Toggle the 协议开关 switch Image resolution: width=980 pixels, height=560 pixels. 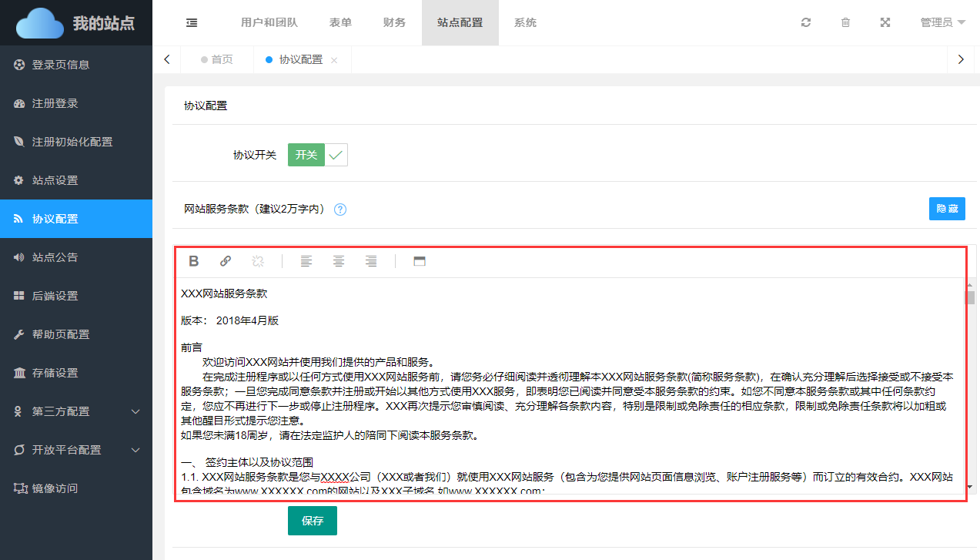(317, 155)
